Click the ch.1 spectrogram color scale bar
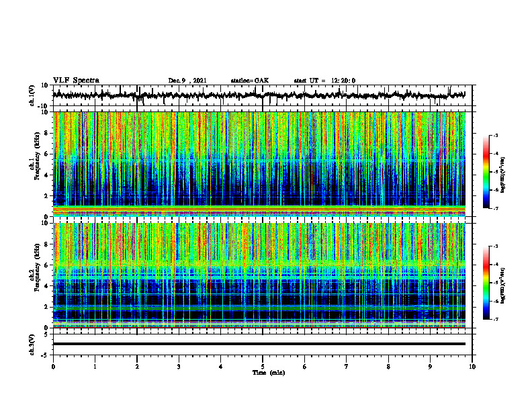 click(x=486, y=172)
